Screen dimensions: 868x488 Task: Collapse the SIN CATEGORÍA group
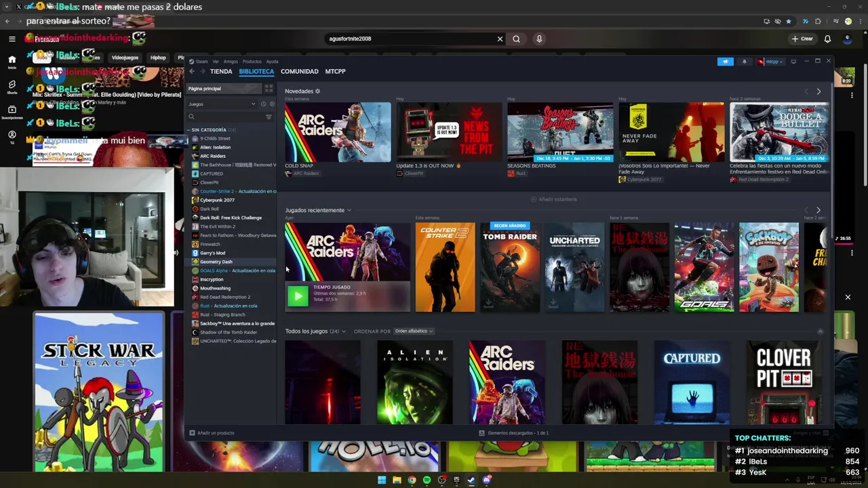[x=189, y=129]
